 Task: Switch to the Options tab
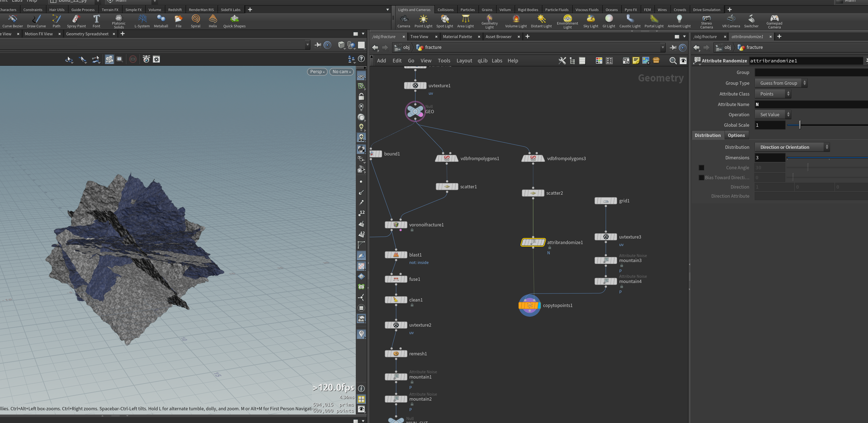pyautogui.click(x=736, y=135)
